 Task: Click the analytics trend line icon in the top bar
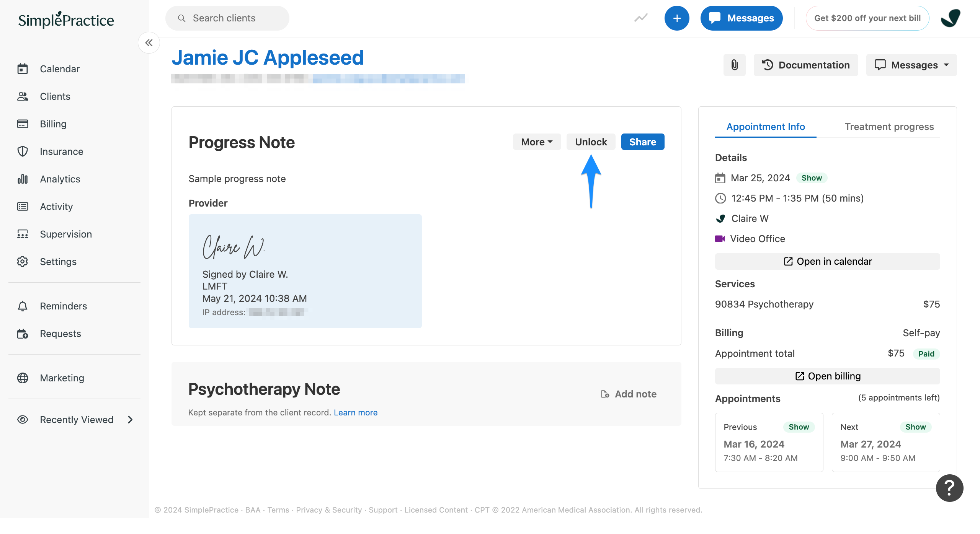(x=640, y=18)
